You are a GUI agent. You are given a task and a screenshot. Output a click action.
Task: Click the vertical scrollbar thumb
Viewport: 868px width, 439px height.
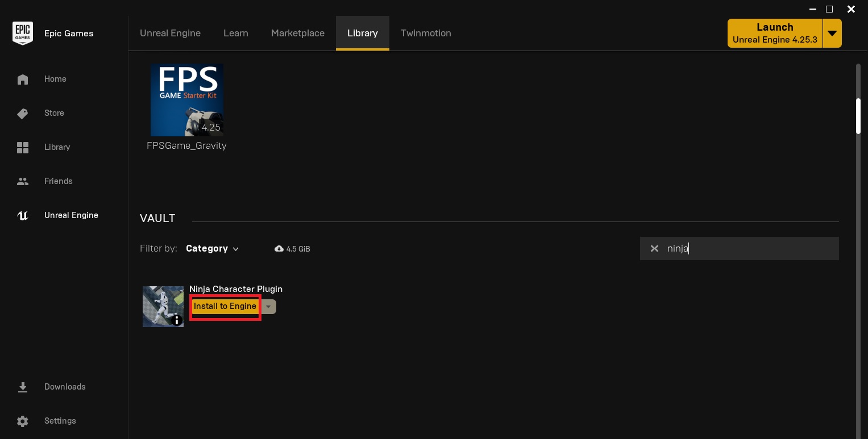pos(858,116)
